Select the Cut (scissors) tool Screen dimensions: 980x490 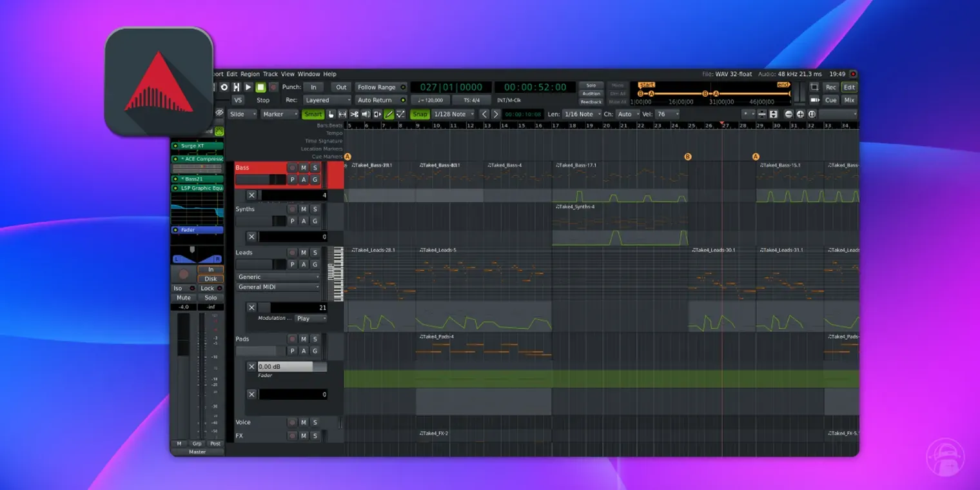tap(354, 114)
